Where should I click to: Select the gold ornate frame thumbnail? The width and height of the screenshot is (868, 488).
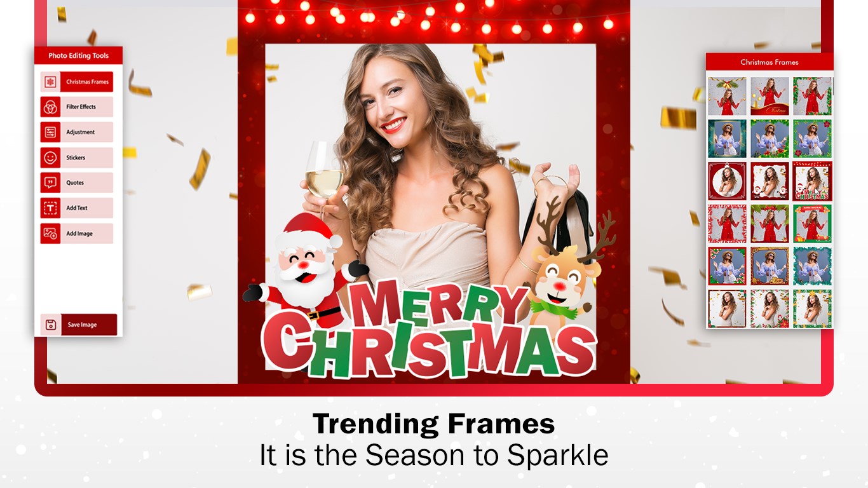tap(770, 266)
